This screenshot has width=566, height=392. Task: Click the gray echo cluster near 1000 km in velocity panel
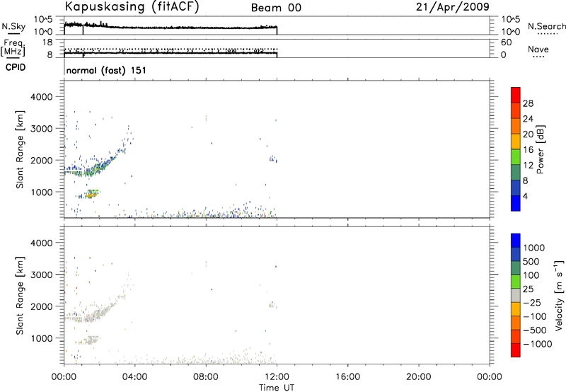pos(91,340)
